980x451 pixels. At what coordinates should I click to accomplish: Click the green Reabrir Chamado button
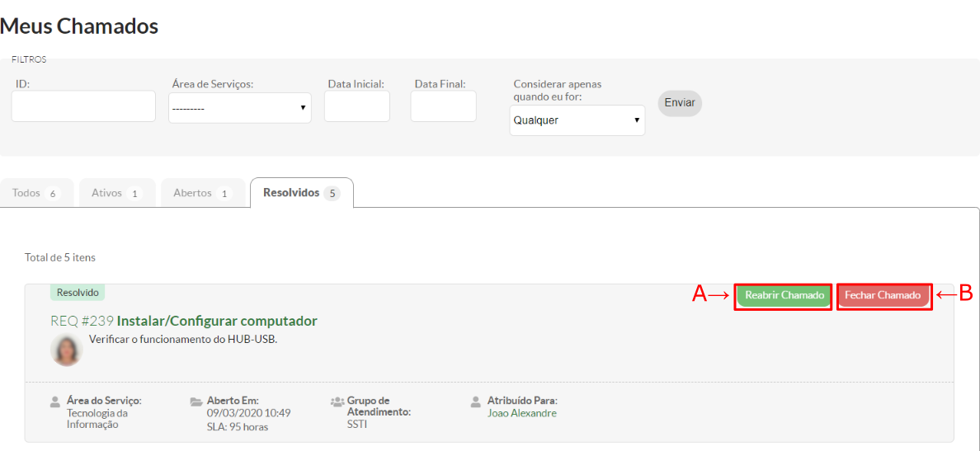[784, 295]
